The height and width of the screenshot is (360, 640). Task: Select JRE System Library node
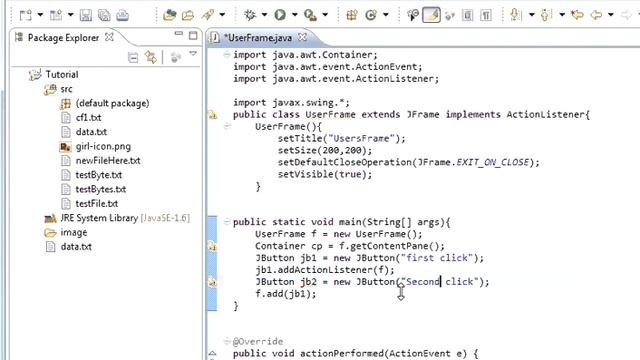tap(125, 218)
